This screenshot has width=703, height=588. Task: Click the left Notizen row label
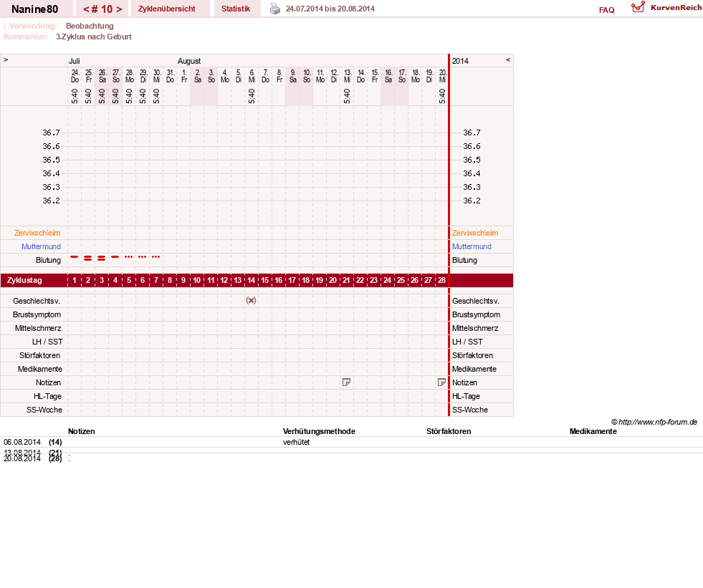coord(48,382)
